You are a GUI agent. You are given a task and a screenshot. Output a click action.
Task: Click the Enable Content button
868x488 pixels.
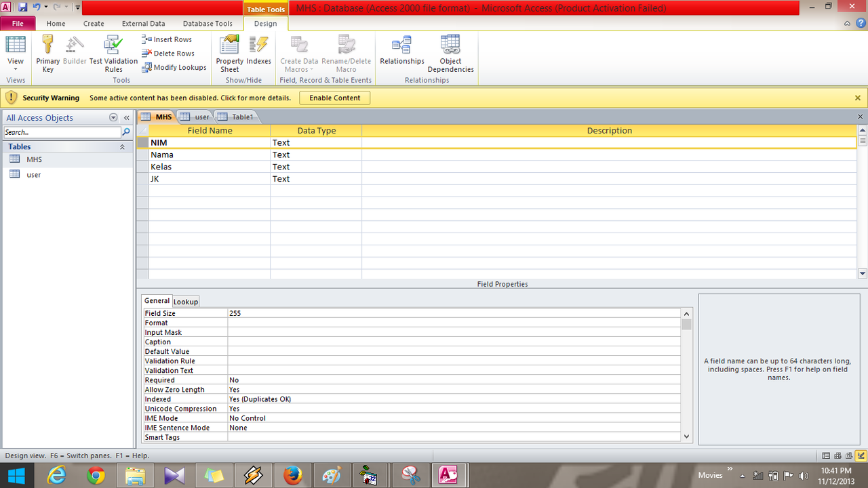334,98
